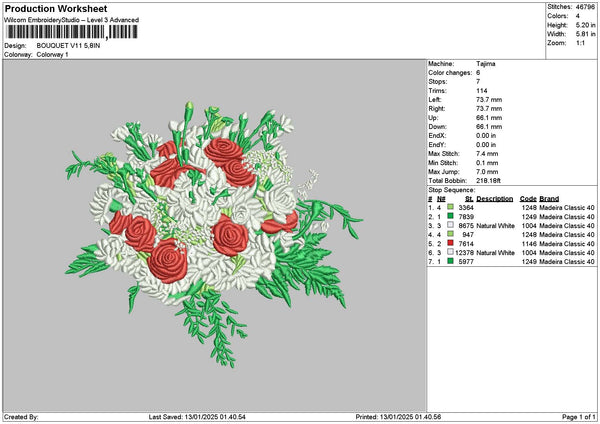The height and width of the screenshot is (424, 600).
Task: Click 'Madeira Classic 40' in stop 1 row
Action: (x=567, y=208)
